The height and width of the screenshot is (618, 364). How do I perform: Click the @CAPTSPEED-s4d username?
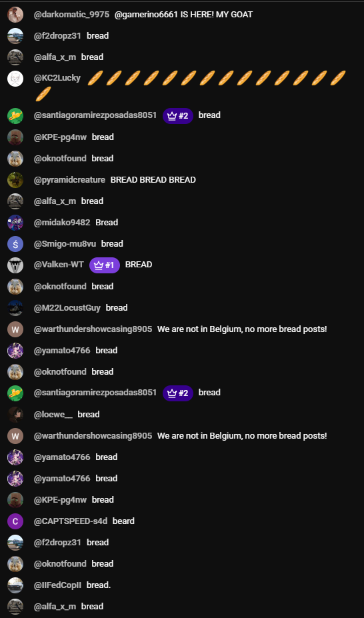point(71,521)
